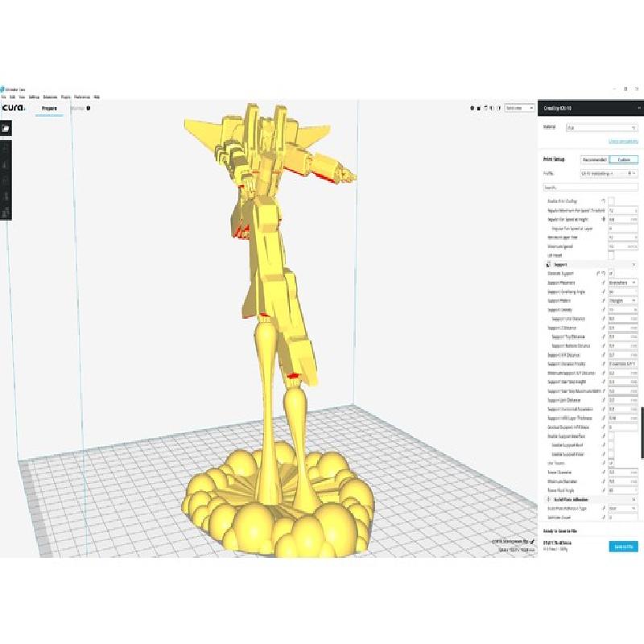Switch camera to top view icon
Screen dimensions: 644x644
click(485, 108)
